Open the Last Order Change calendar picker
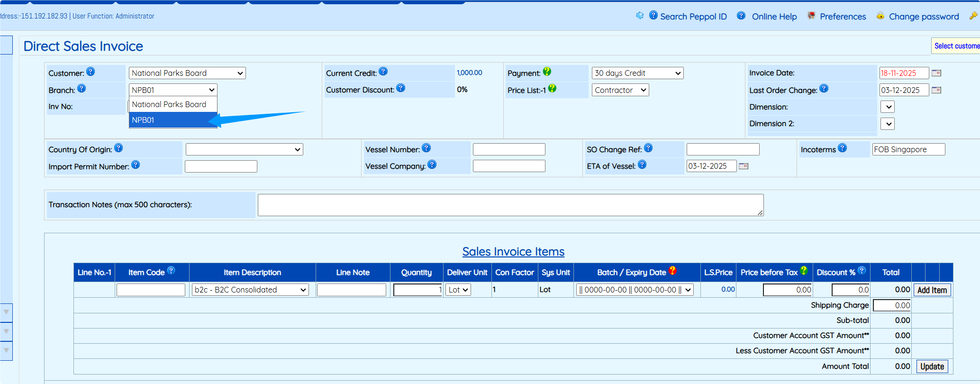980x384 pixels. (936, 90)
